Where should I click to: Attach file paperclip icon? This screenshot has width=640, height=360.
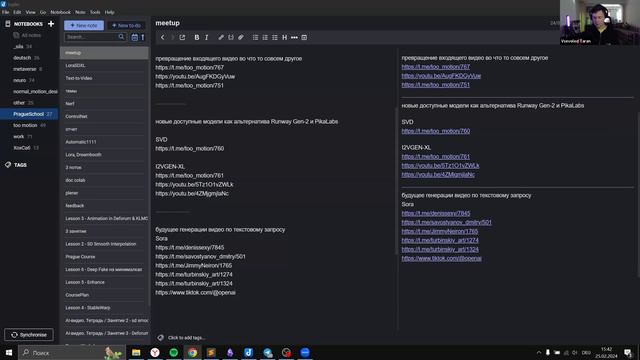click(x=240, y=37)
